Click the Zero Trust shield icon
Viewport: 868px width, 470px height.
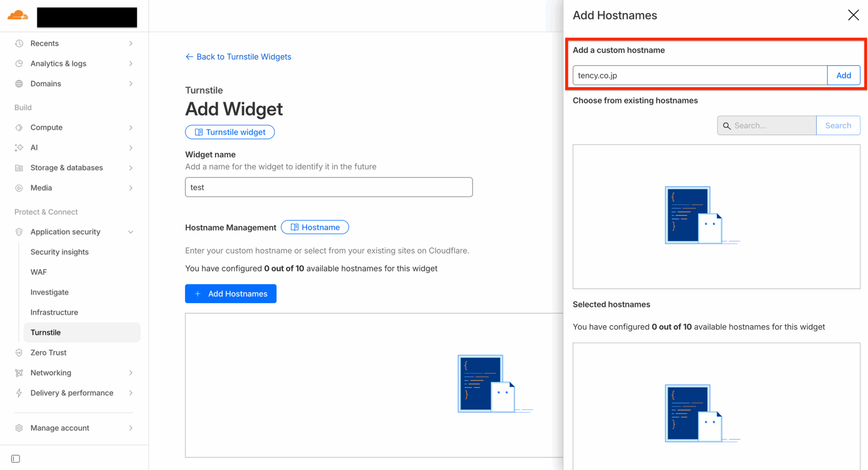[x=19, y=352]
